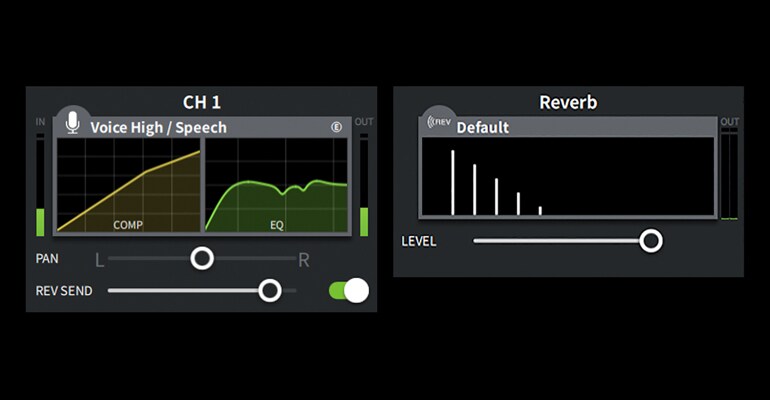
Task: Open the Voice High / Speech preset
Action: pos(158,127)
